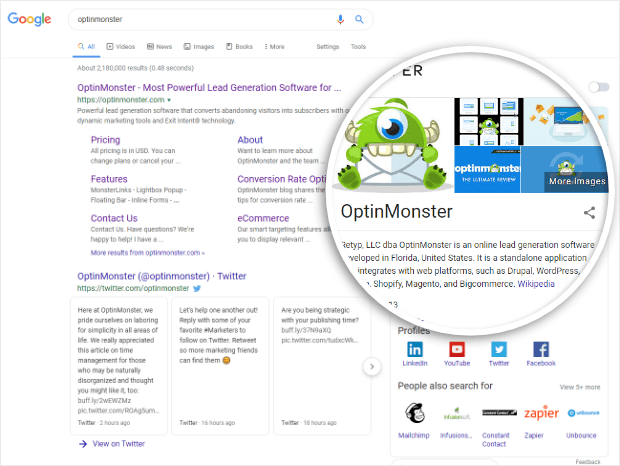Click More results from optinmonster.com
This screenshot has height=466, width=620.
click(147, 253)
